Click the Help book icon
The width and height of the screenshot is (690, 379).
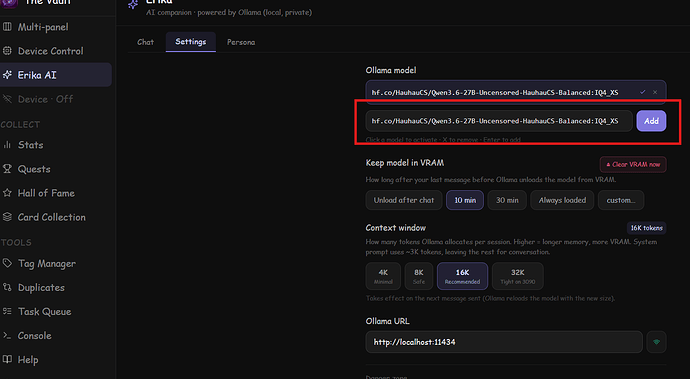[7, 360]
